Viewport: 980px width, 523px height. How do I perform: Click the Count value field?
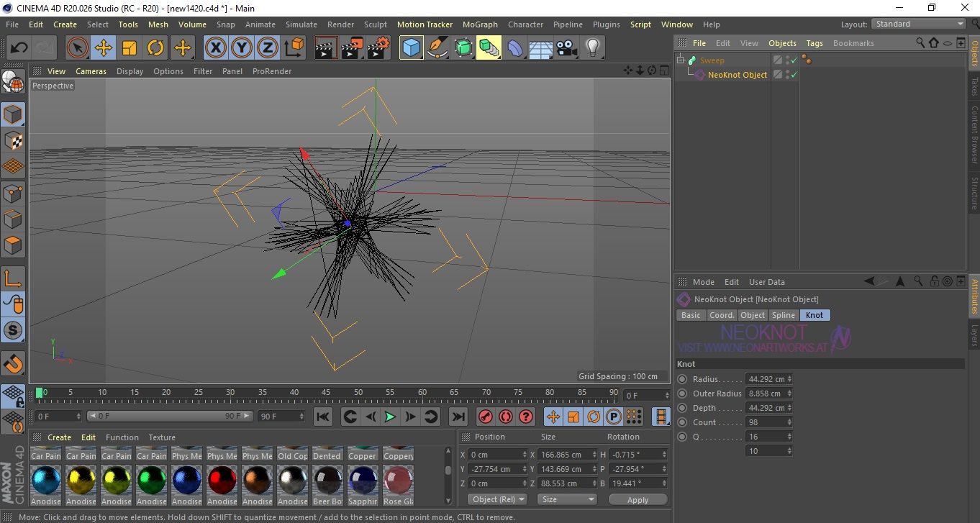click(x=766, y=422)
